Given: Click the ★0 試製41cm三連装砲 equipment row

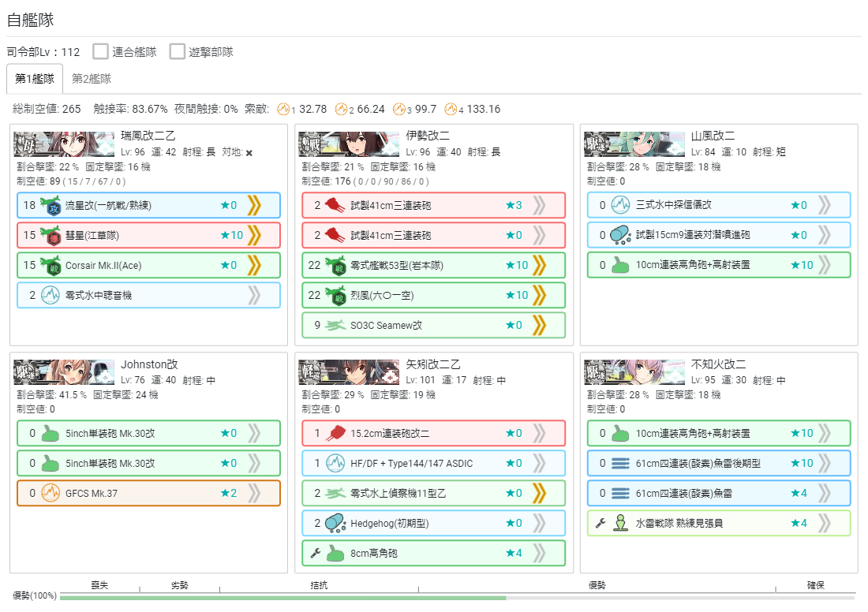Looking at the screenshot, I should point(433,235).
